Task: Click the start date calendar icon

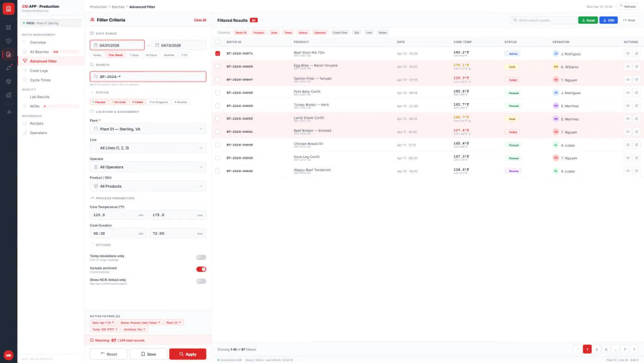Action: click(x=96, y=45)
